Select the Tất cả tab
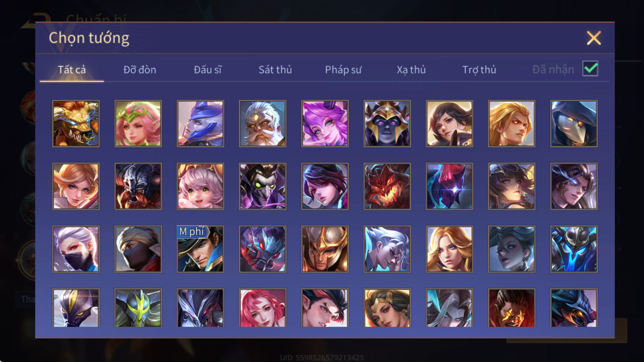Screen dimensions: 644x362 pos(72,70)
